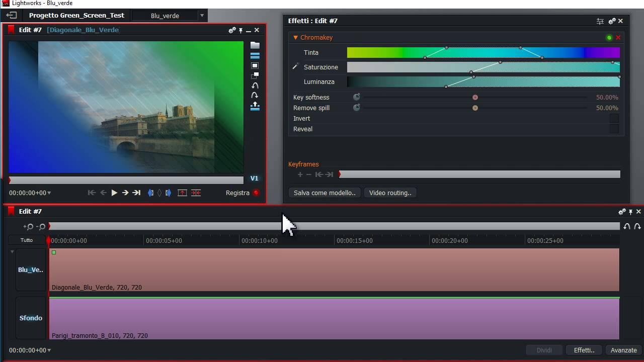Toggle the viewer fullscreen frame icon
Viewport: 644px width, 362px height.
(x=255, y=66)
